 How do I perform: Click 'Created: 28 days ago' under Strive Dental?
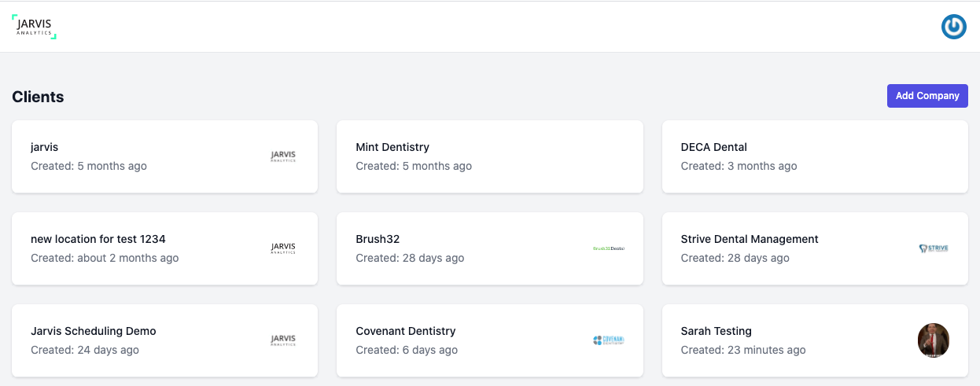[735, 258]
